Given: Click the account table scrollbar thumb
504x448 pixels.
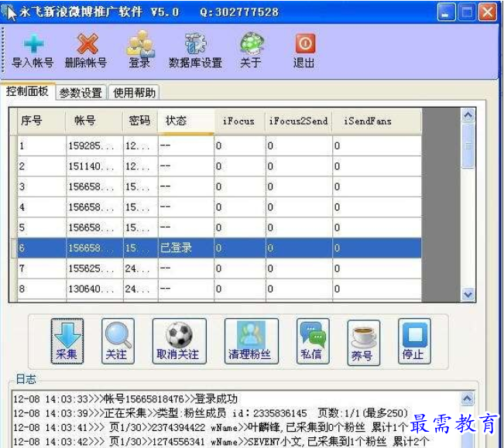Looking at the screenshot, I should pos(468,146).
